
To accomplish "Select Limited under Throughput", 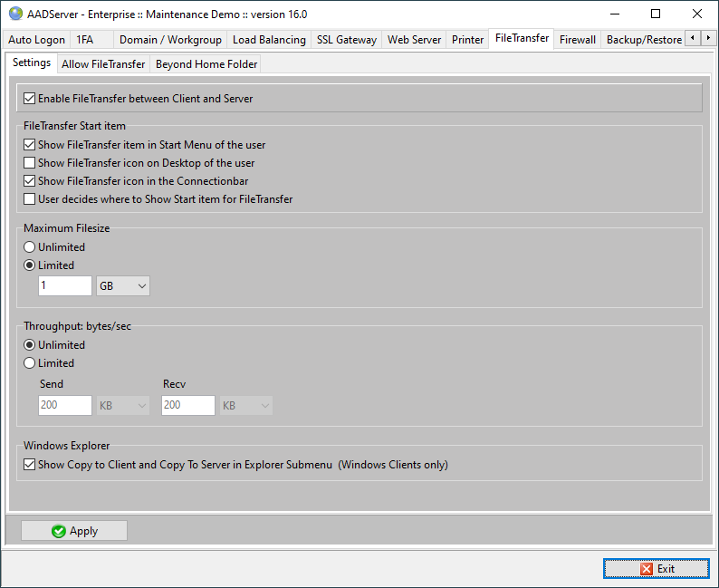I will tap(30, 363).
